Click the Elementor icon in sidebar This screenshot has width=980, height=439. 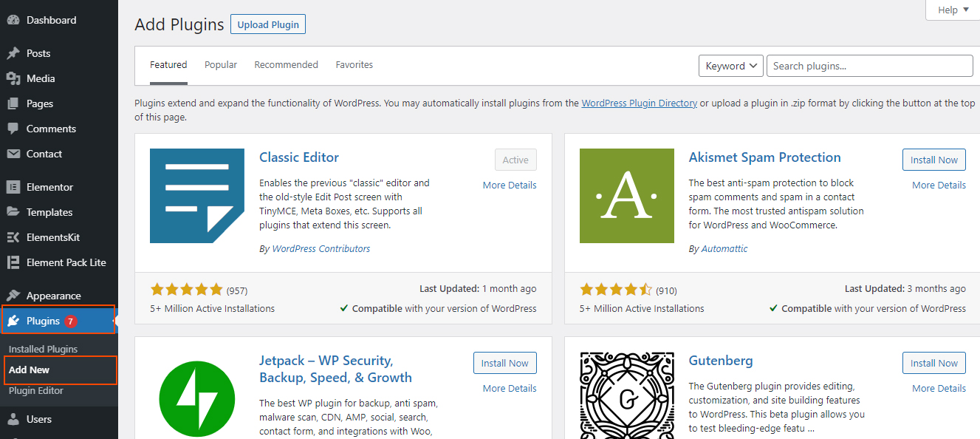(13, 187)
